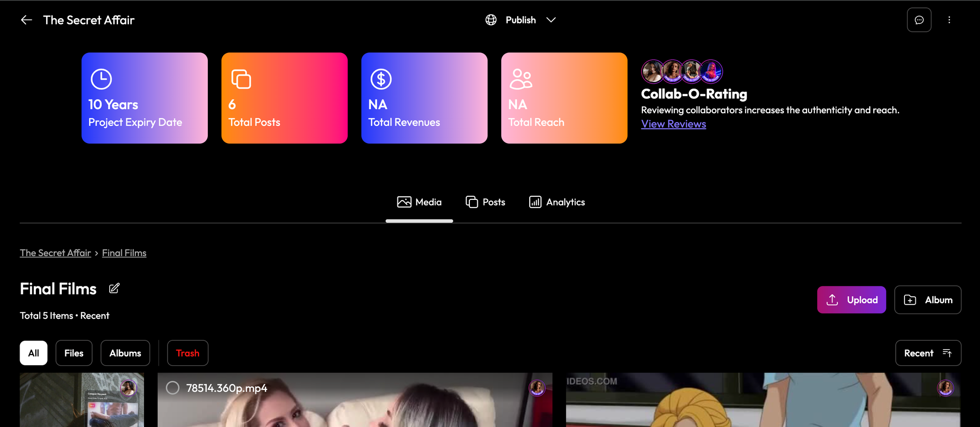Click the pencil edit icon beside Final Films
The image size is (980, 427).
[x=114, y=288]
